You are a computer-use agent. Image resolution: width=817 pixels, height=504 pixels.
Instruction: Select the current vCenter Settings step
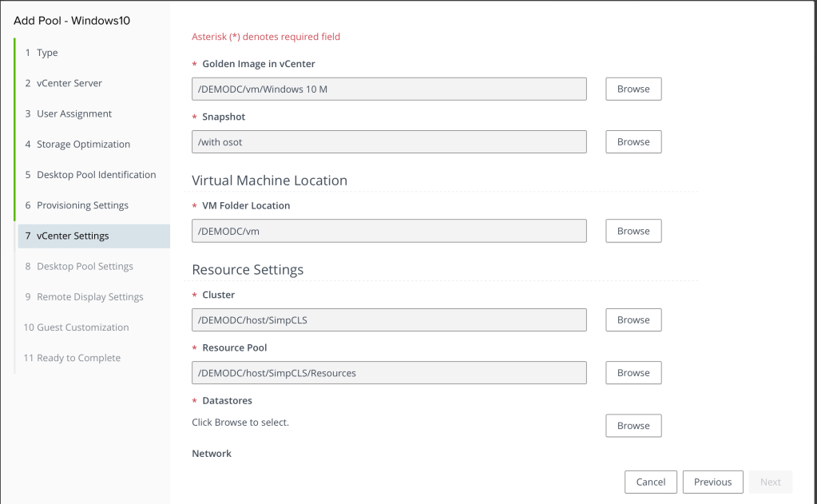coord(73,236)
